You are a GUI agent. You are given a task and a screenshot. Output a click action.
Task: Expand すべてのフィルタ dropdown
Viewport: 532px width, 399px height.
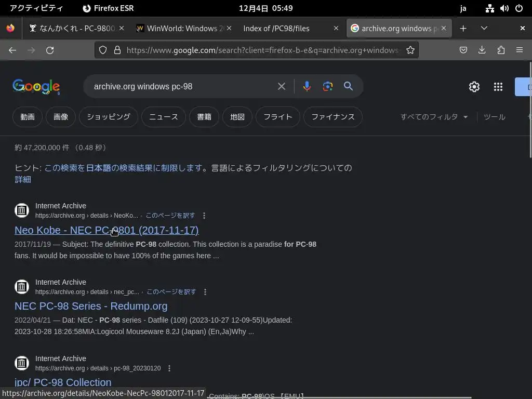(x=434, y=117)
